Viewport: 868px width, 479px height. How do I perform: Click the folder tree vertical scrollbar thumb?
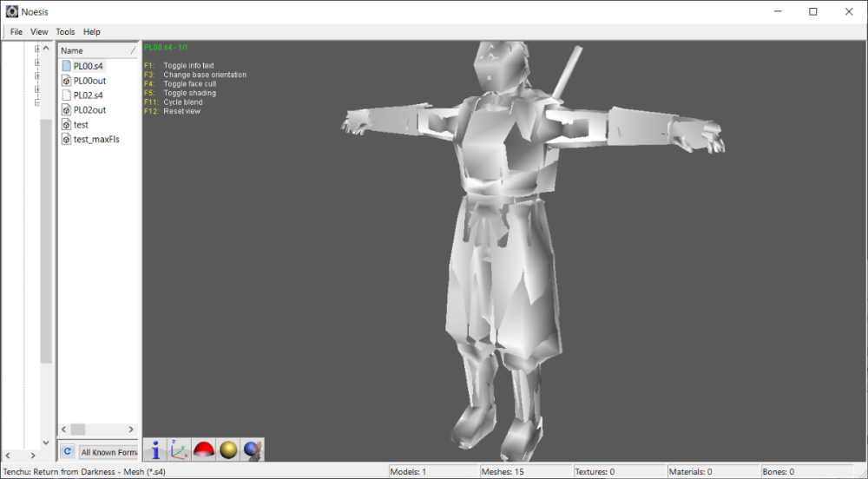pos(47,241)
